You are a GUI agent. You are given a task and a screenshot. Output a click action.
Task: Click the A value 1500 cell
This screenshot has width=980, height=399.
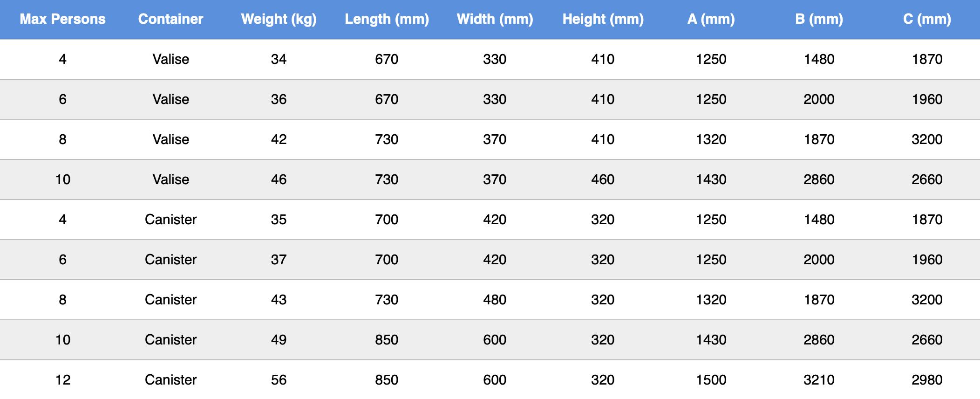(711, 380)
